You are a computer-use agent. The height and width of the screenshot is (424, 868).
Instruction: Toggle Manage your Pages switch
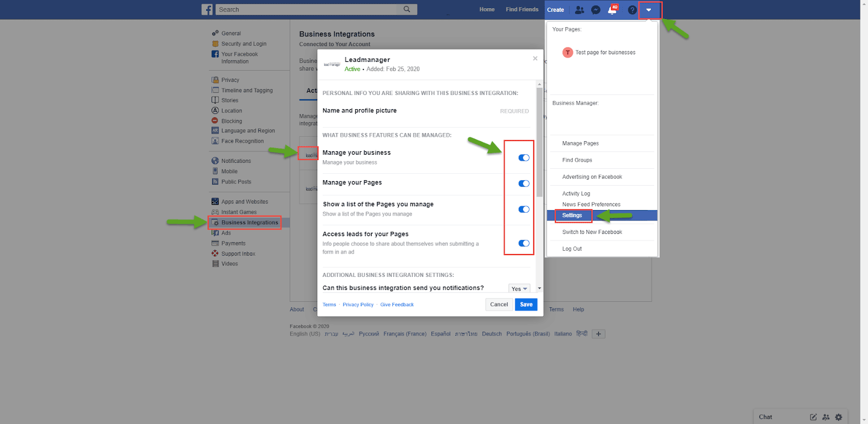tap(524, 183)
